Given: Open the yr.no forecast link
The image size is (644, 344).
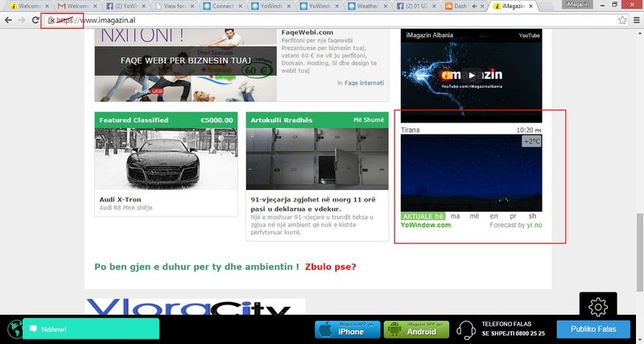Looking at the screenshot, I should tap(535, 225).
